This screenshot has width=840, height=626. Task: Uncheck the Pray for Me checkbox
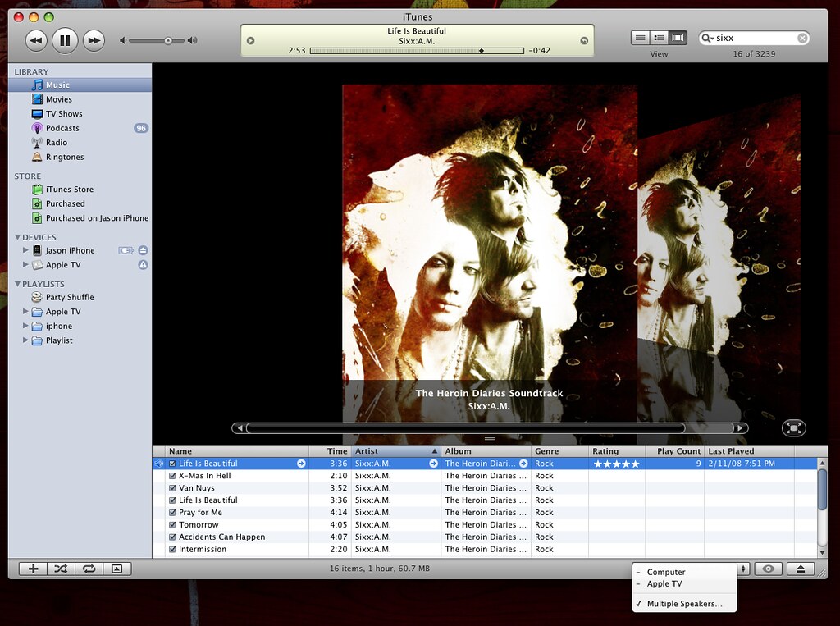coord(172,513)
